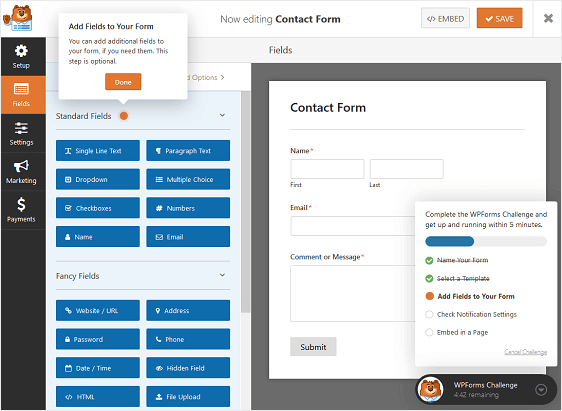Add a Dropdown field
Screen dimensions: 562x411
pyautogui.click(x=98, y=179)
